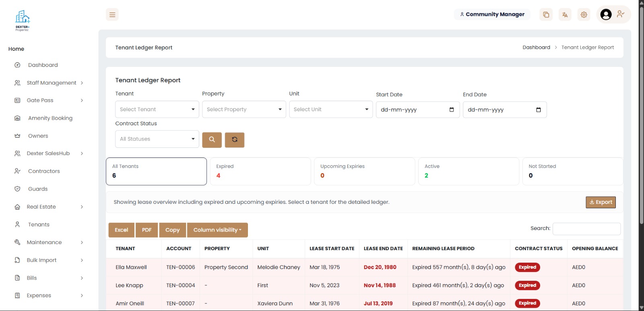The width and height of the screenshot is (644, 311).
Task: Expand the Dexter SalesHub menu
Action: click(48, 153)
